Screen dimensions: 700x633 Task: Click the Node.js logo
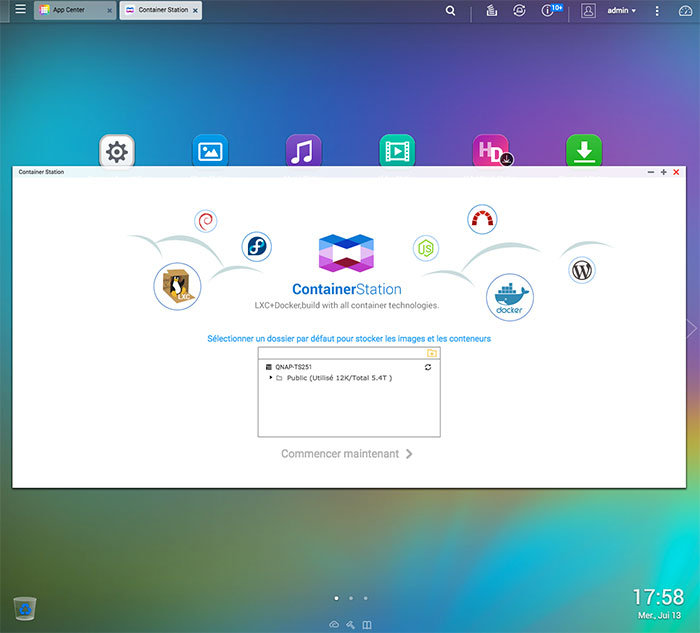(426, 248)
